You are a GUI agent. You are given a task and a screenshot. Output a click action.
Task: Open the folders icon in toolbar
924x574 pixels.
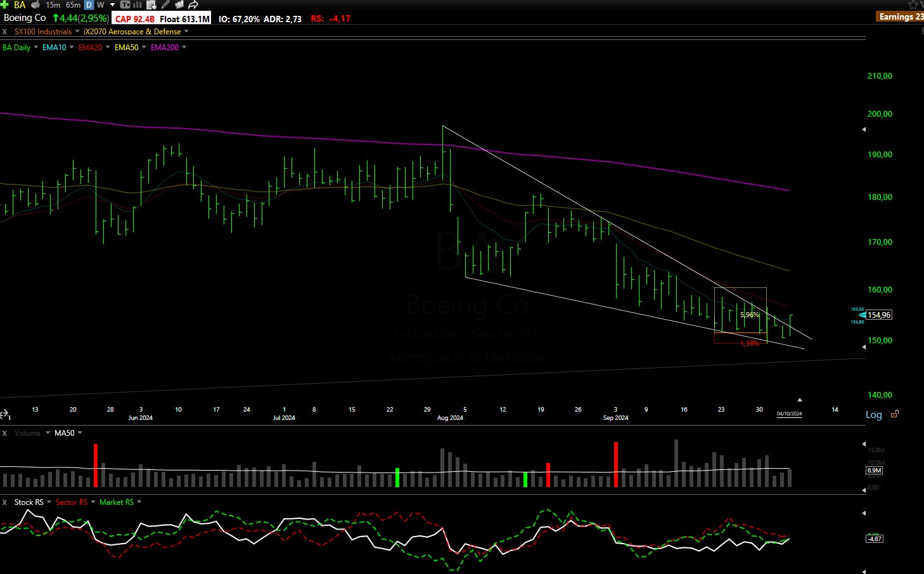coord(179,4)
